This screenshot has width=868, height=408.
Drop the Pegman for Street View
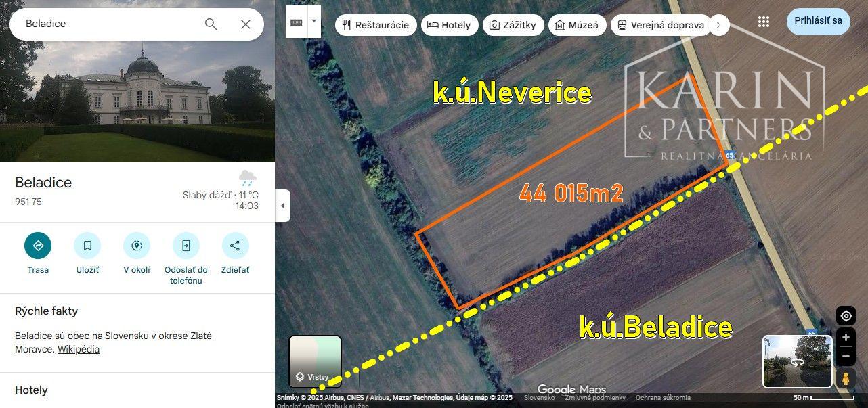pos(846,378)
